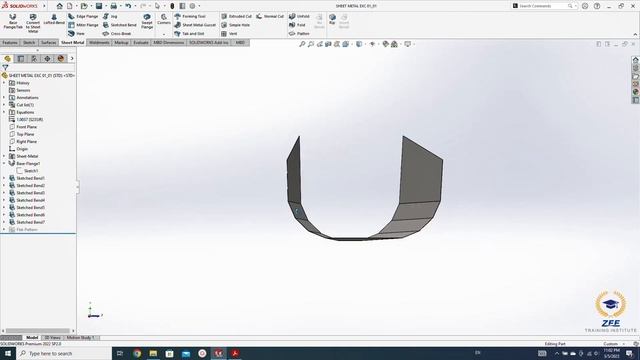
Task: Open the Help question mark
Action: pyautogui.click(x=597, y=6)
